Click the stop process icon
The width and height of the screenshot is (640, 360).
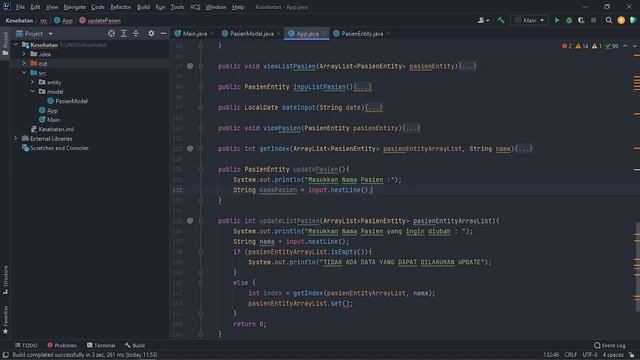(593, 20)
